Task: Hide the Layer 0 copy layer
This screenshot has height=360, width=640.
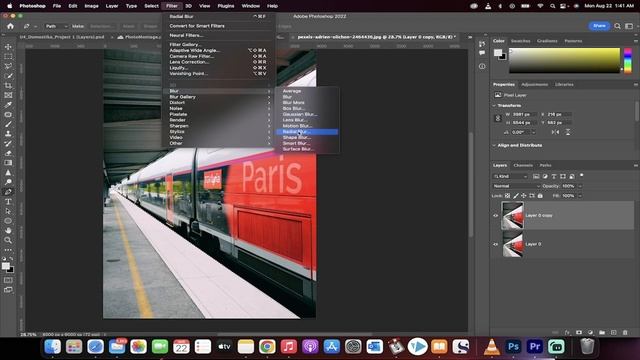Action: click(x=496, y=216)
